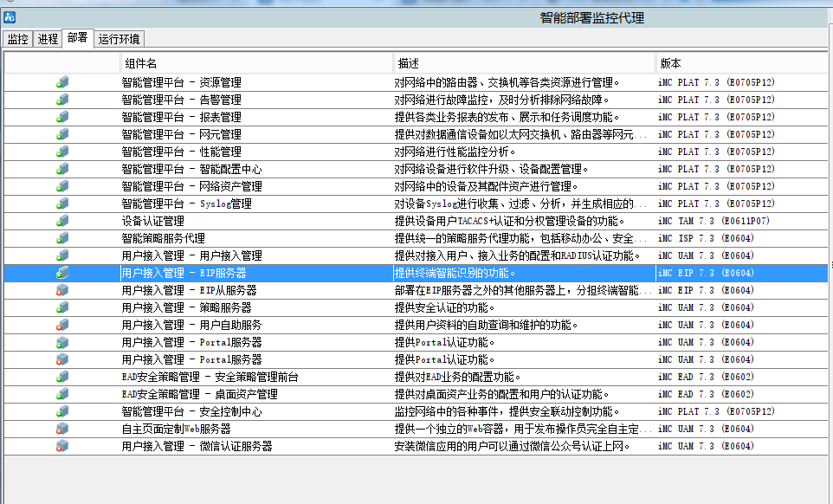Screen dimensions: 833x504
Task: Click the status icon for 策略服务器 row
Action: point(62,307)
